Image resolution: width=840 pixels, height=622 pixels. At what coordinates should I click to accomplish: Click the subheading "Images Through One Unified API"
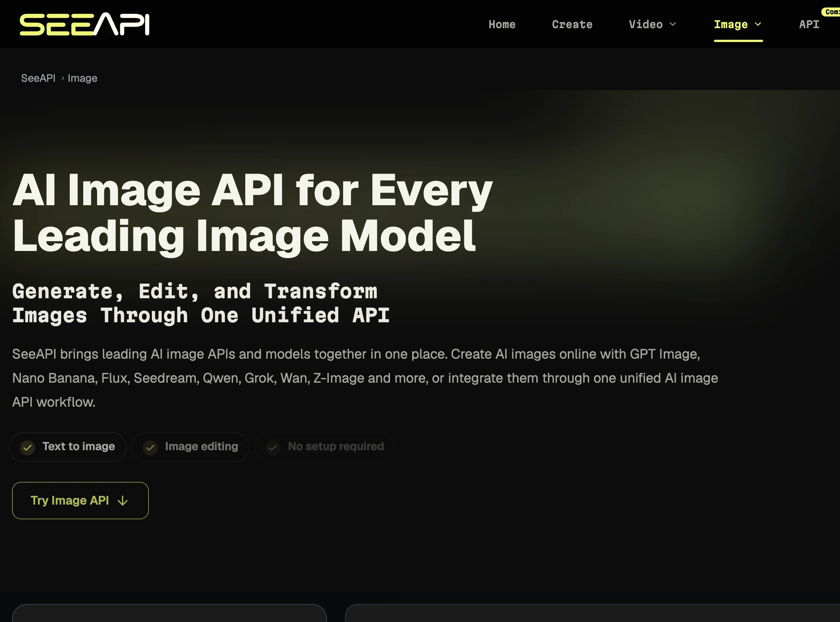point(201,316)
